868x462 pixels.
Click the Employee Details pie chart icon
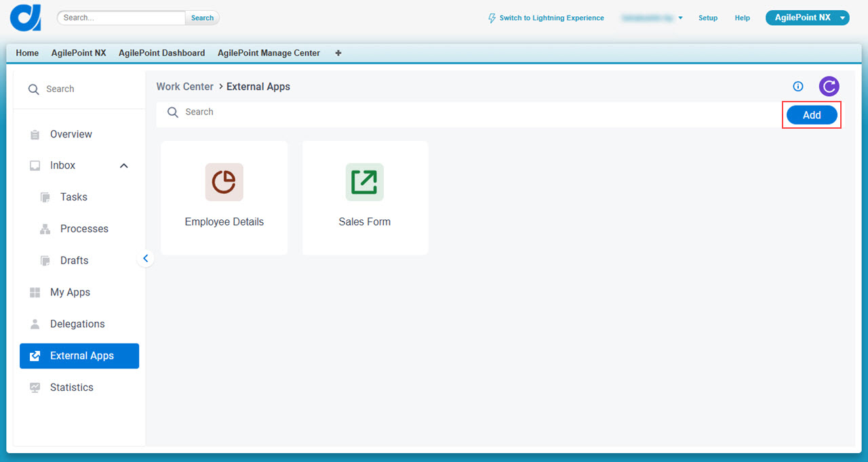tap(224, 182)
